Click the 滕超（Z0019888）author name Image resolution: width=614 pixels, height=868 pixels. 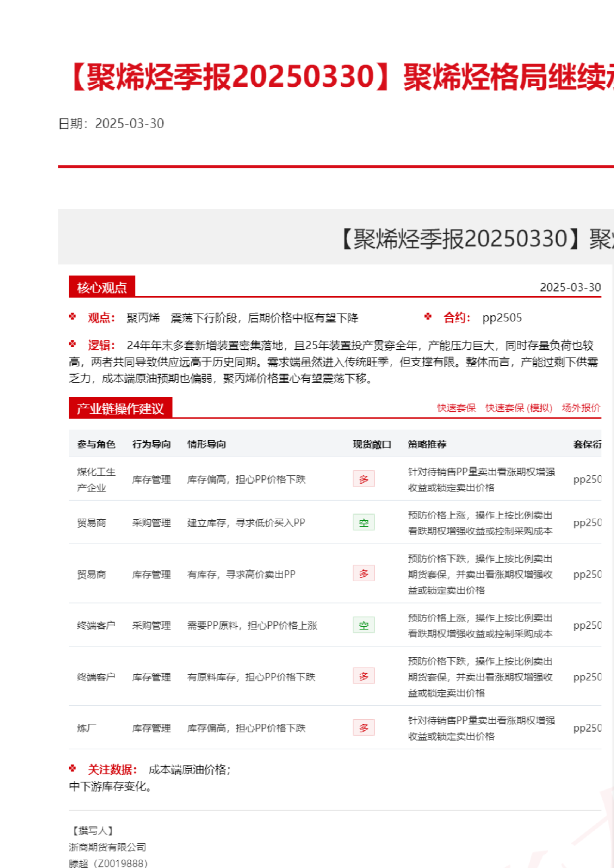[x=108, y=863]
